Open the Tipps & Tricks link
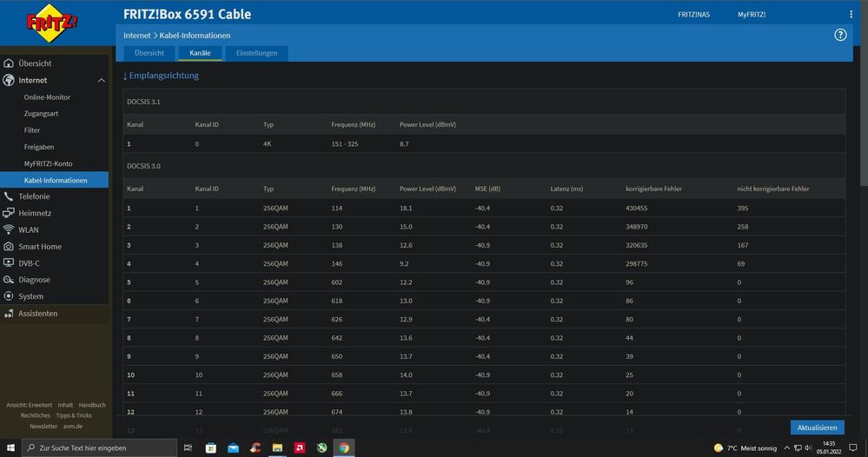 [x=74, y=415]
